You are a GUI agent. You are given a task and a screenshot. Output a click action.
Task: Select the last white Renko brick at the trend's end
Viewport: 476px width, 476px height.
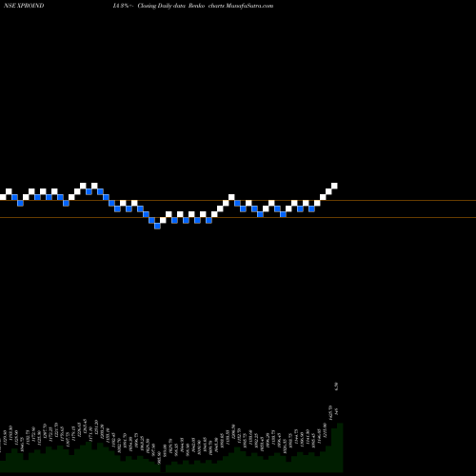[334, 186]
